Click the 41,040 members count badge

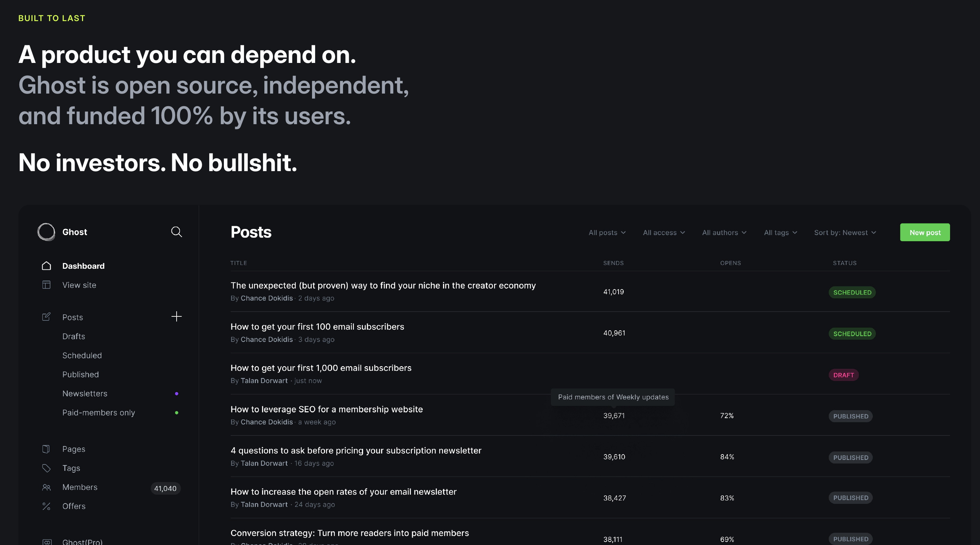tap(165, 488)
